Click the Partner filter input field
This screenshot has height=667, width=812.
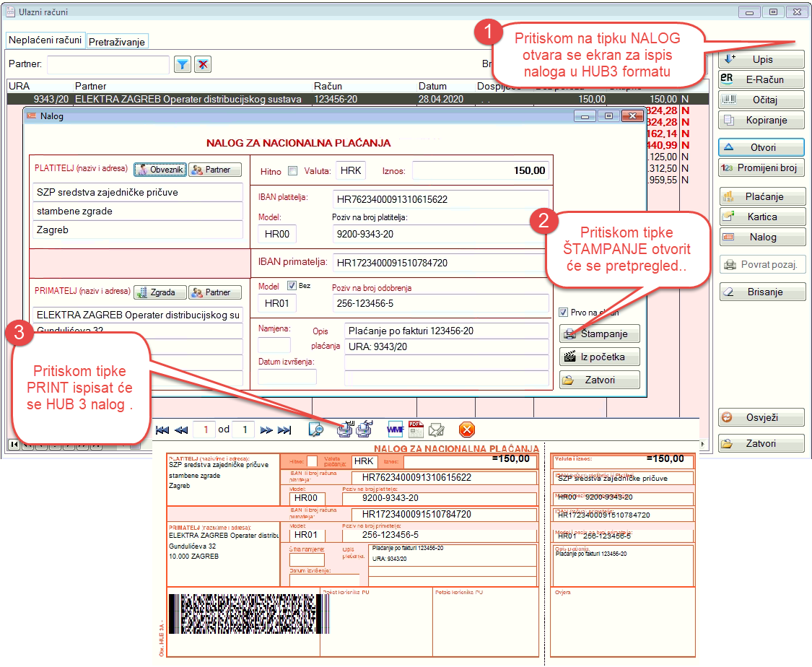pos(108,64)
